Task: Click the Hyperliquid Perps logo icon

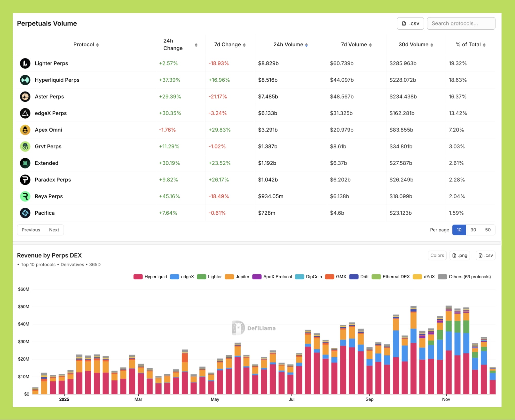Action: tap(25, 80)
